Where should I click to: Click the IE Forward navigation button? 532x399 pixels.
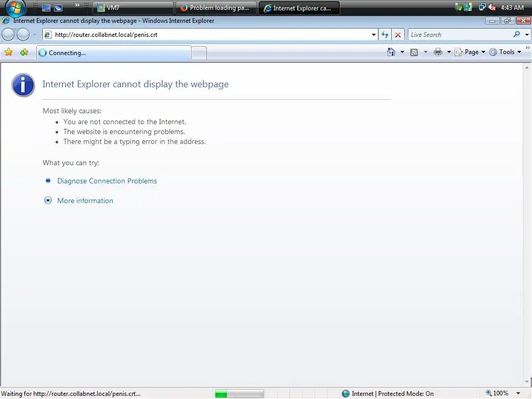click(x=23, y=34)
